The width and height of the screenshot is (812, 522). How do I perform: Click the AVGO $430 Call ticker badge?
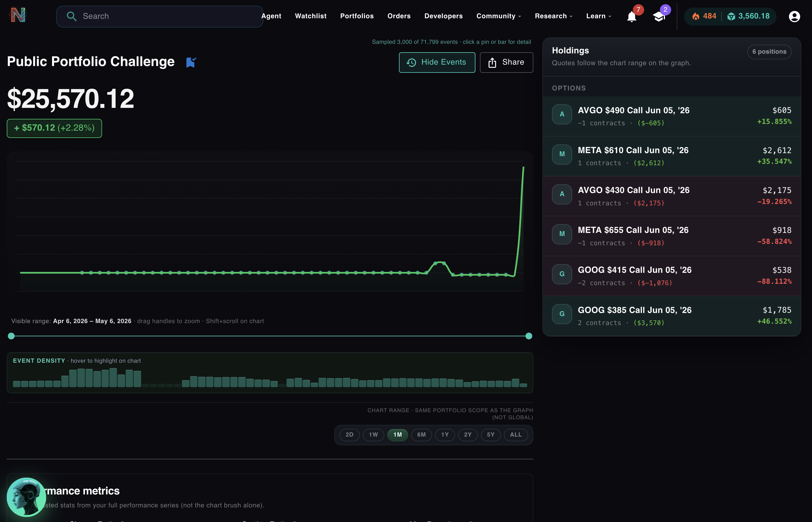point(562,194)
